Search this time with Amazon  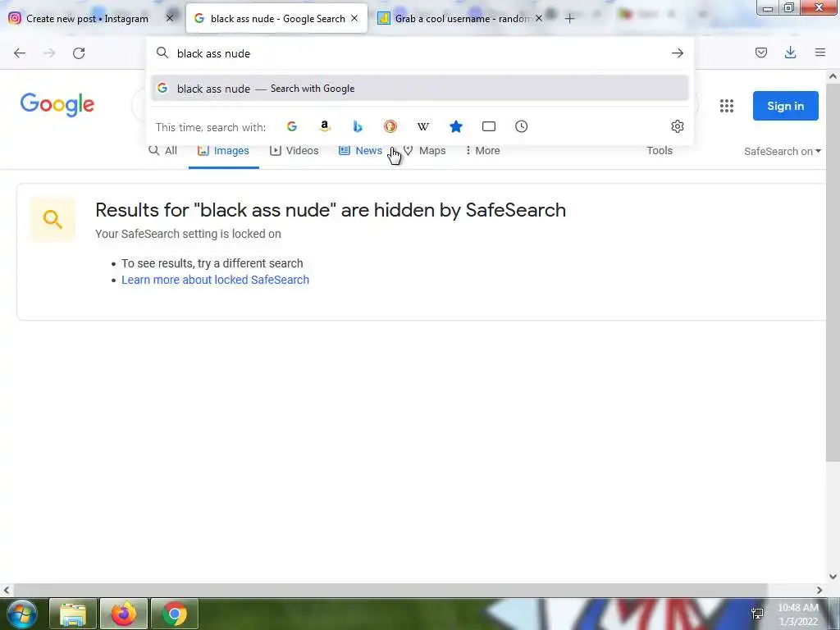pos(325,126)
